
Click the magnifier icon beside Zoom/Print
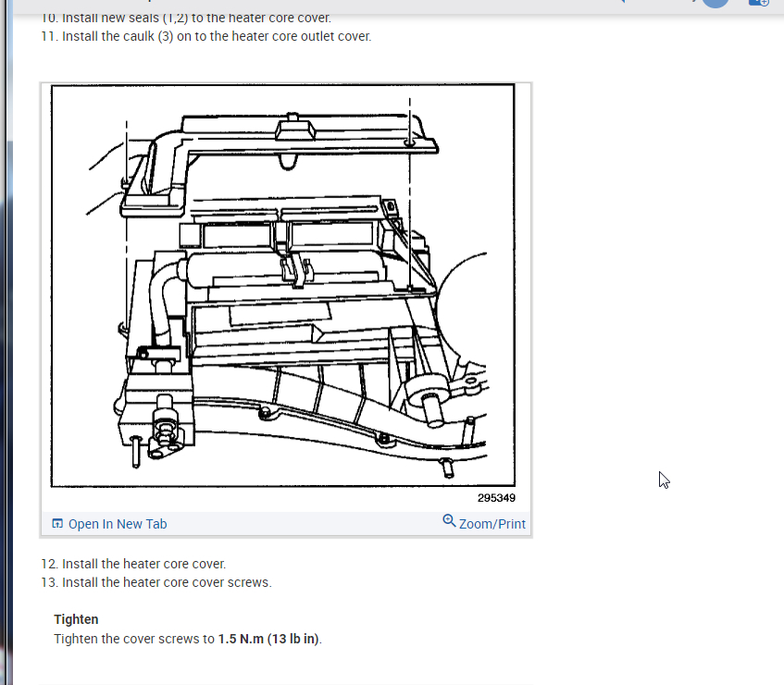pos(449,521)
